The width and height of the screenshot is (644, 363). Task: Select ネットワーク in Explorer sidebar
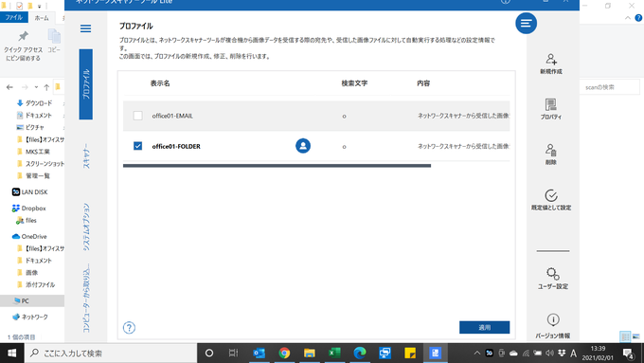(30, 317)
